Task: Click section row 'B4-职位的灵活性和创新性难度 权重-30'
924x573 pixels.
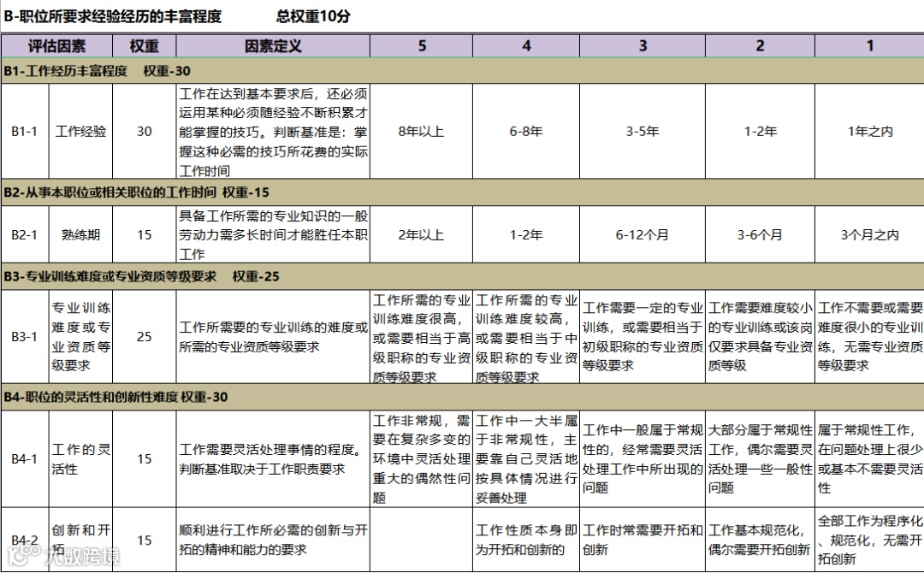Action: tap(463, 397)
